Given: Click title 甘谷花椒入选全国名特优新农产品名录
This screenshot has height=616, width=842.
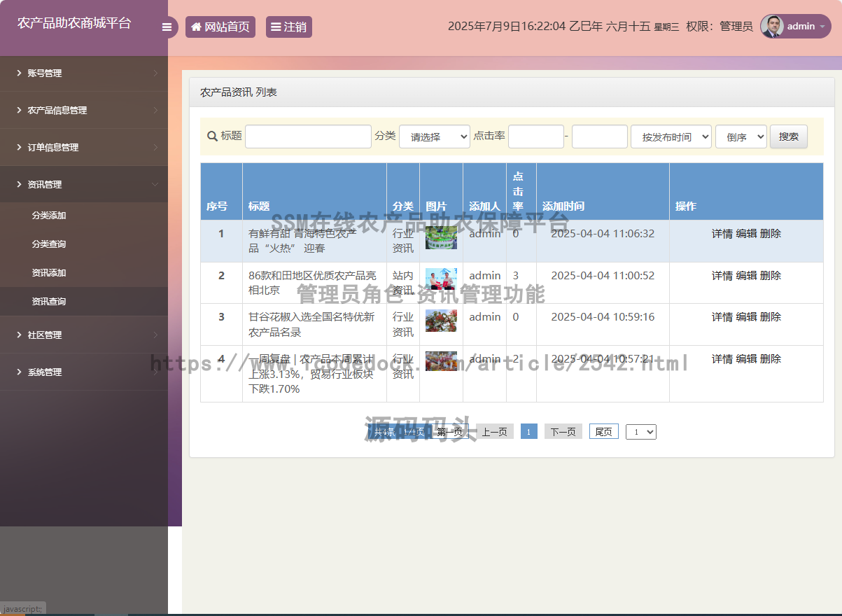Looking at the screenshot, I should pos(311,324).
